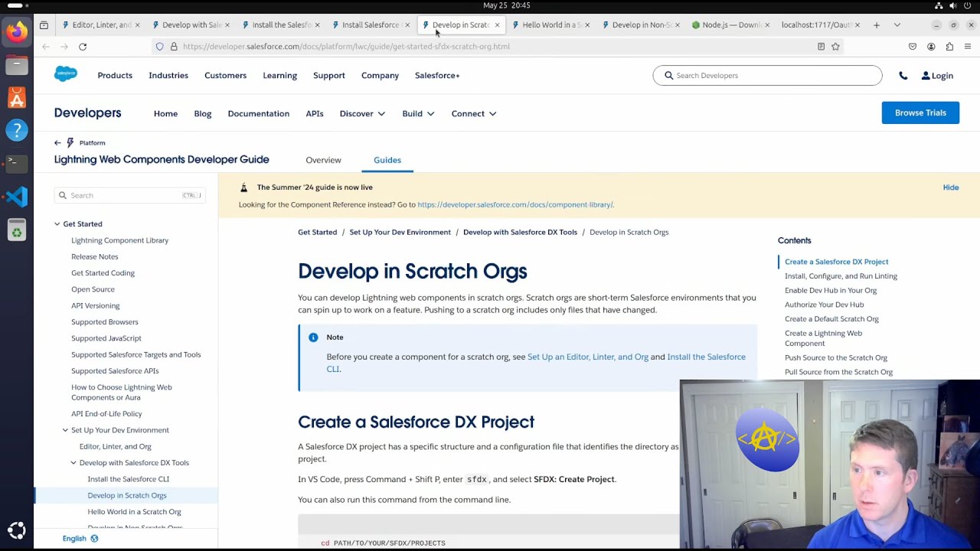The image size is (980, 551).
Task: Open Install the Salesforce CLI in sidebar
Action: click(x=129, y=479)
